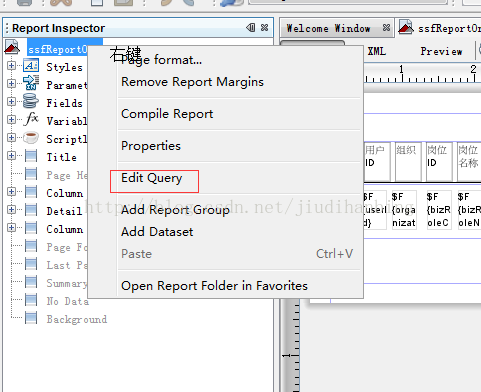
Task: Click the Report Inspector panel title
Action: (58, 28)
